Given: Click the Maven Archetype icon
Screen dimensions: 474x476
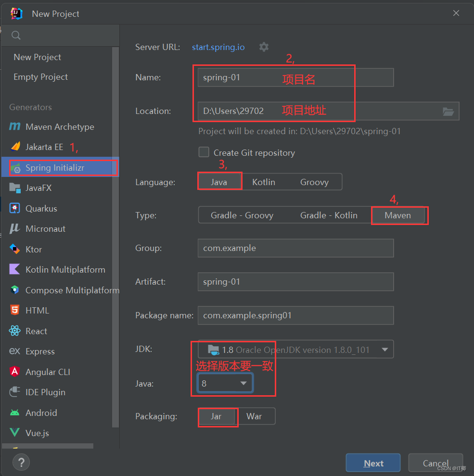Looking at the screenshot, I should (15, 126).
